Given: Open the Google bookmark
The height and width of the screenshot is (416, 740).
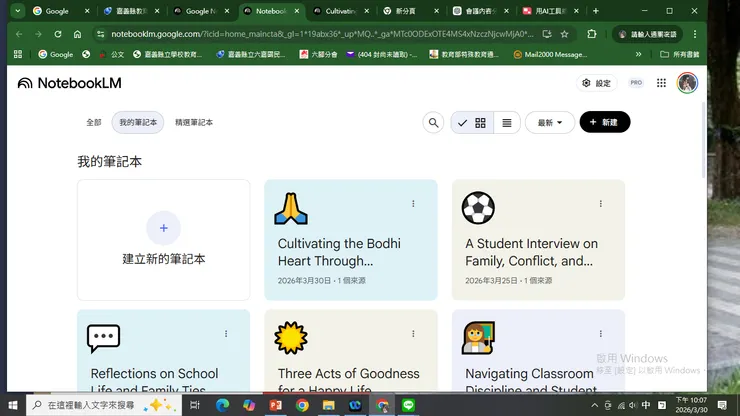Looking at the screenshot, I should coord(56,54).
